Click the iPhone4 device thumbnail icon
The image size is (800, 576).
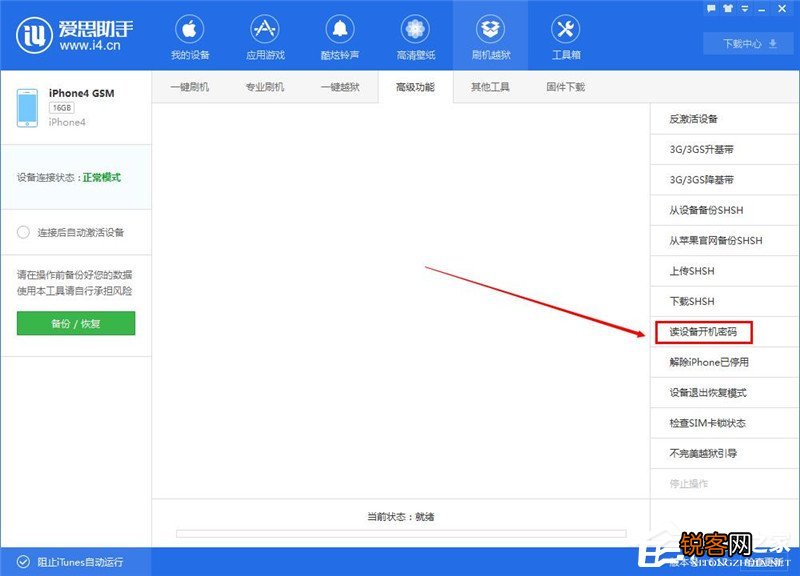[27, 108]
